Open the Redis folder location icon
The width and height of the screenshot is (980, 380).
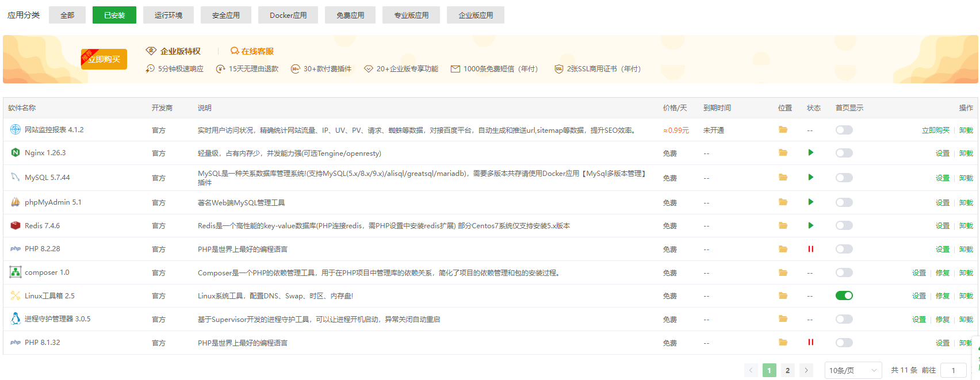783,225
